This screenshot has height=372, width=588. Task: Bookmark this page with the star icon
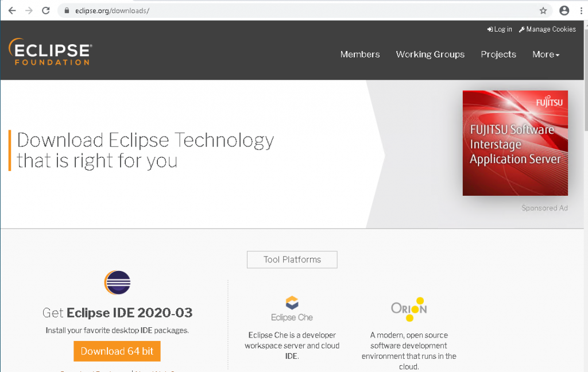coord(543,10)
